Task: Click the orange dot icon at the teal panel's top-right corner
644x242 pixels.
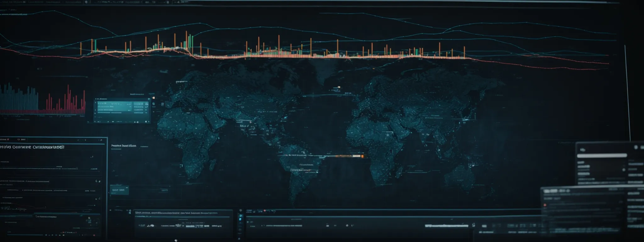Action: pos(153,98)
